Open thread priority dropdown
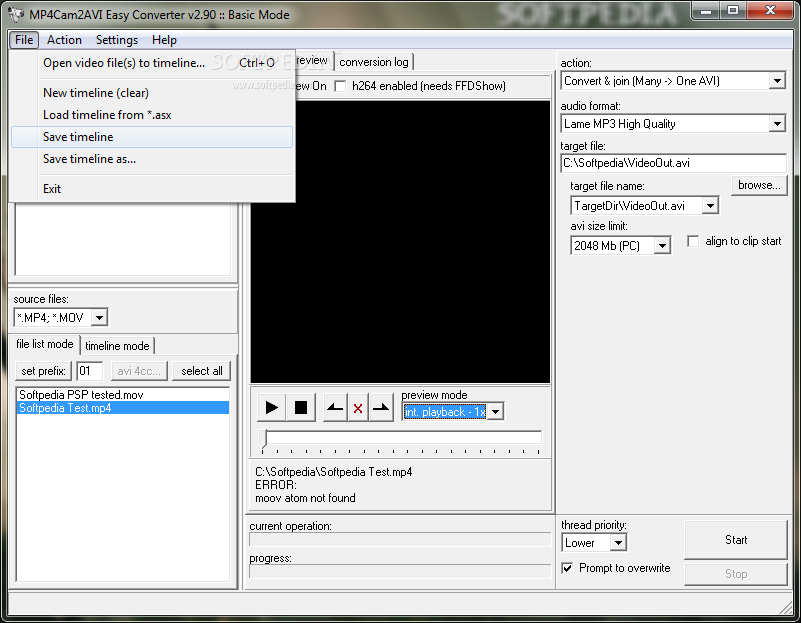This screenshot has width=801, height=623. pyautogui.click(x=618, y=543)
